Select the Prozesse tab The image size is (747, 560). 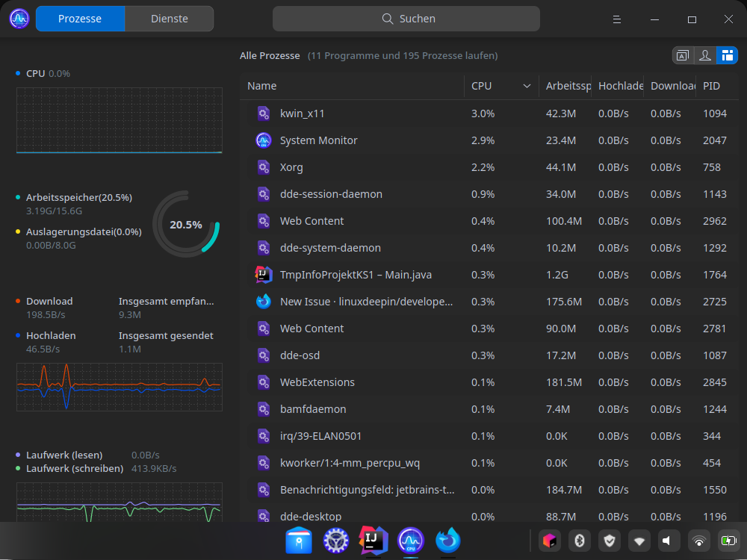click(80, 18)
